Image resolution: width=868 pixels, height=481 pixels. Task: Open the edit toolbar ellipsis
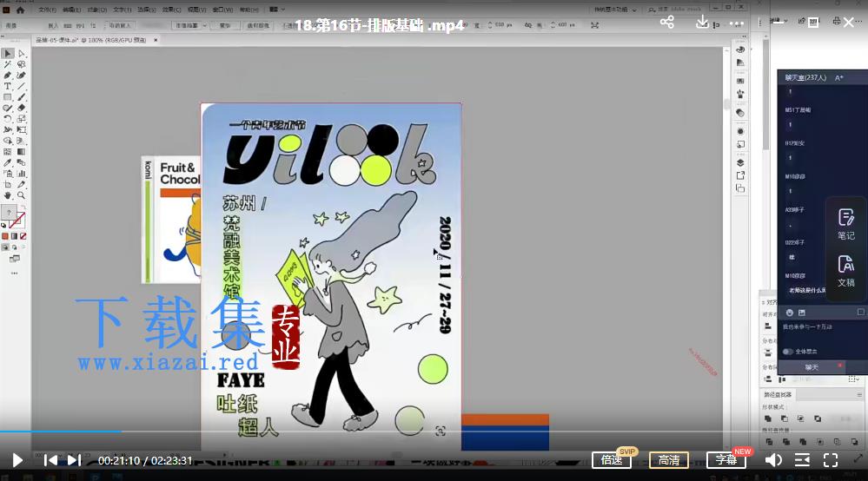(14, 273)
